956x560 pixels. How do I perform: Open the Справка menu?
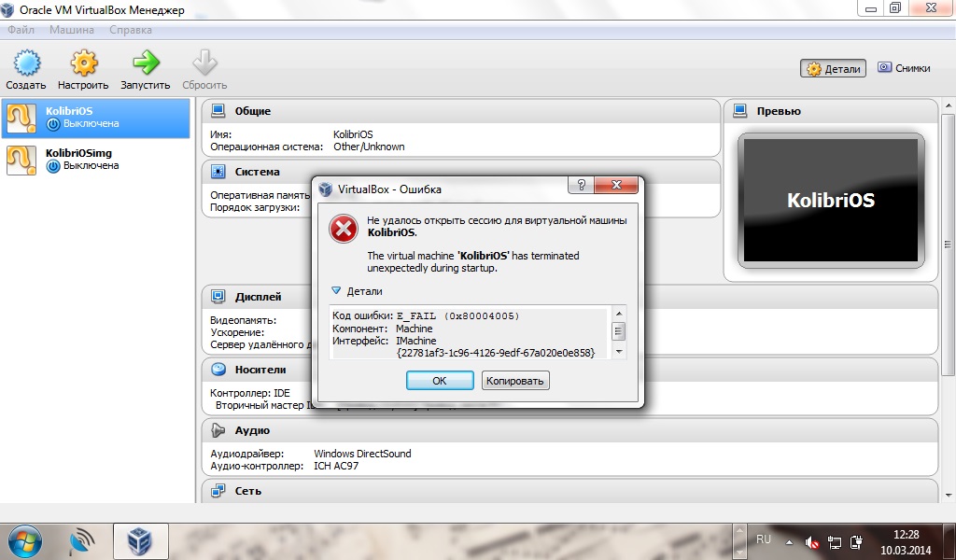130,30
